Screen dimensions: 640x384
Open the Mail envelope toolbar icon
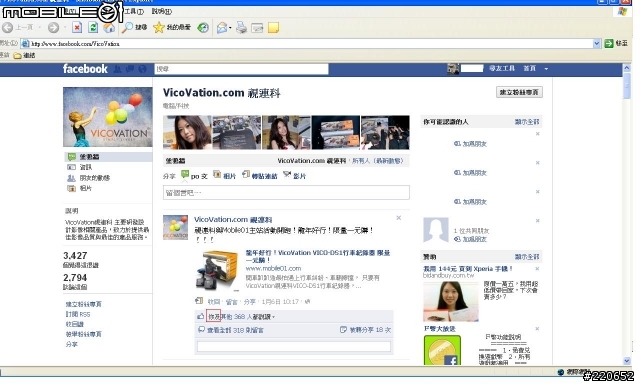222,28
